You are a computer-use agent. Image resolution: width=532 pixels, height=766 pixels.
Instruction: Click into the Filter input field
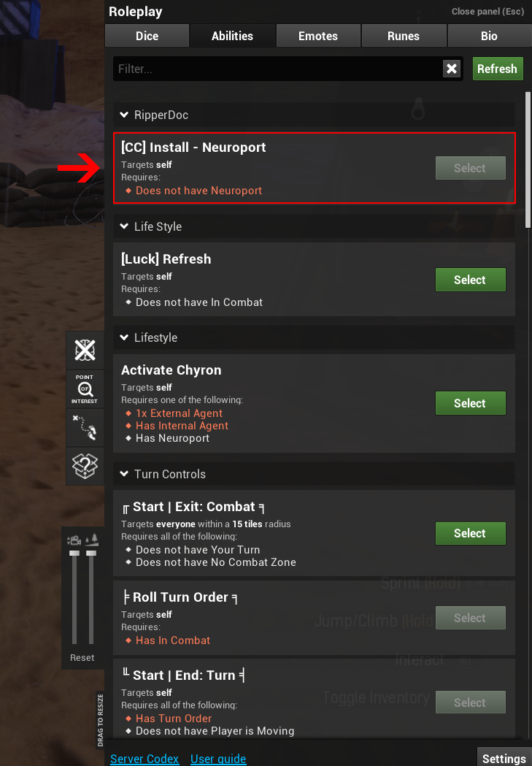[277, 69]
